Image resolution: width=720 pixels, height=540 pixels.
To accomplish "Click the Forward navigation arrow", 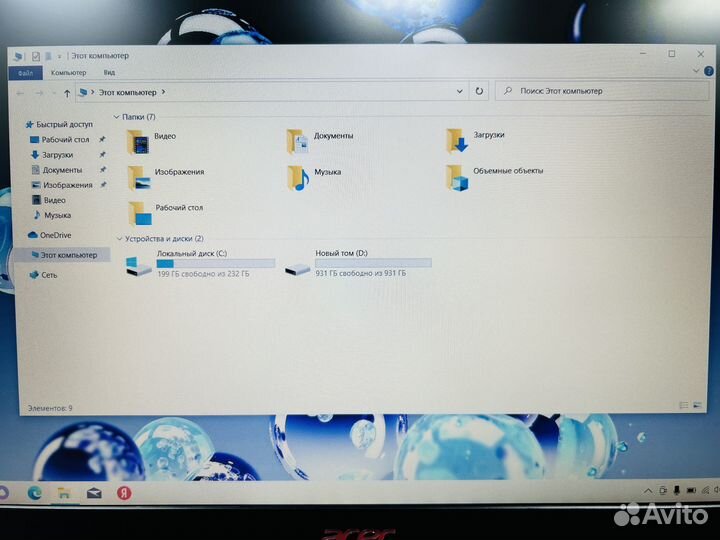I will 39,93.
